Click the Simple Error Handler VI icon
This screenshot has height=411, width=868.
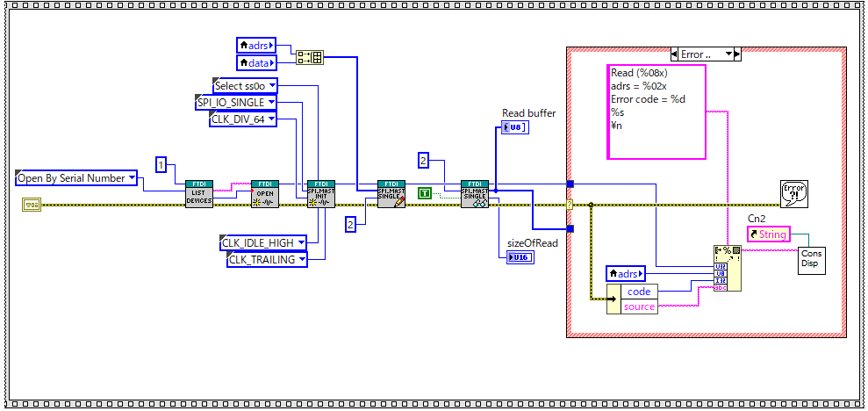pyautogui.click(x=793, y=193)
